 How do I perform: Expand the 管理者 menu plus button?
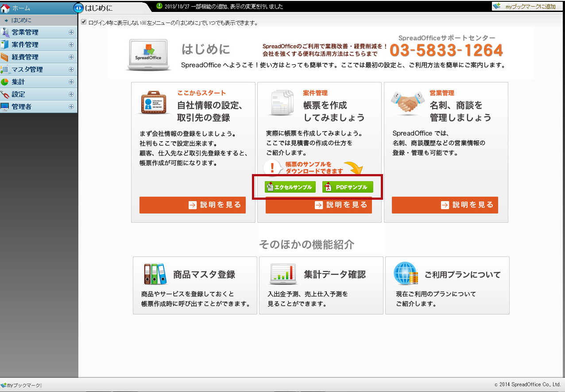coord(71,107)
